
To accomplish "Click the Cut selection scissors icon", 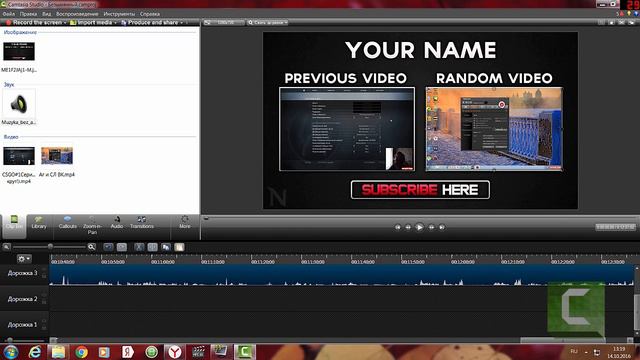I will [139, 247].
